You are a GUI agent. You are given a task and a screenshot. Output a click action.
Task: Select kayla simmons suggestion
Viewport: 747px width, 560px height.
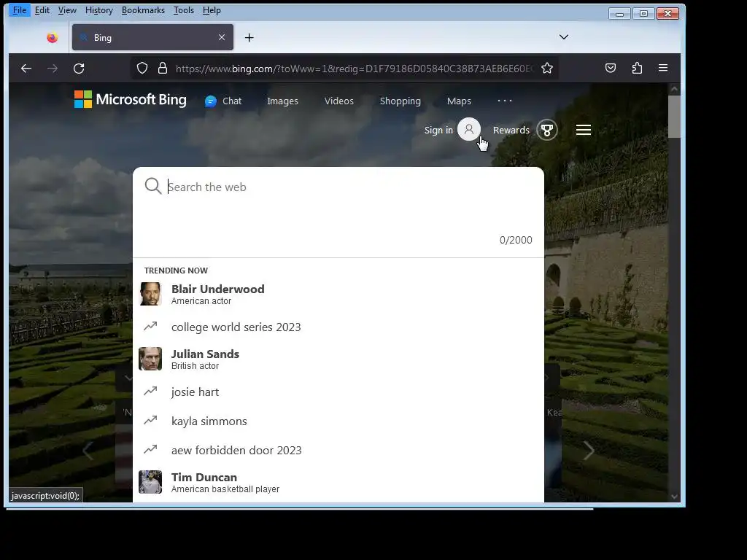click(338, 421)
